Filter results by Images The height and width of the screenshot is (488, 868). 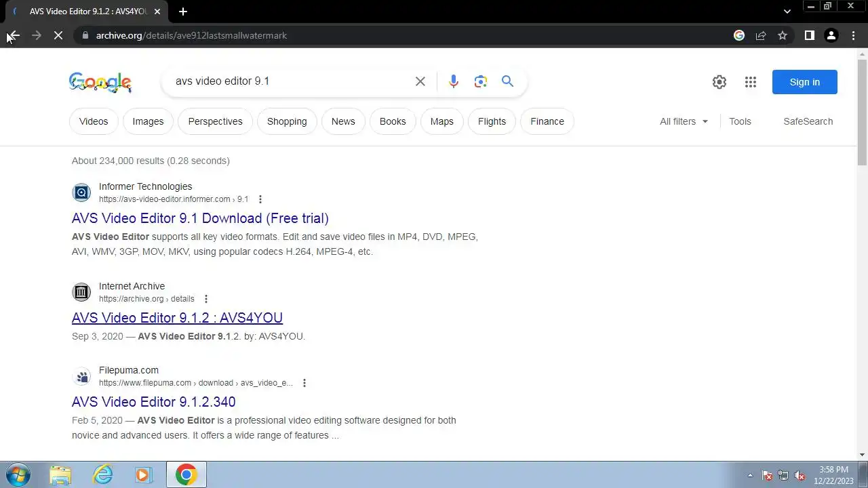148,121
